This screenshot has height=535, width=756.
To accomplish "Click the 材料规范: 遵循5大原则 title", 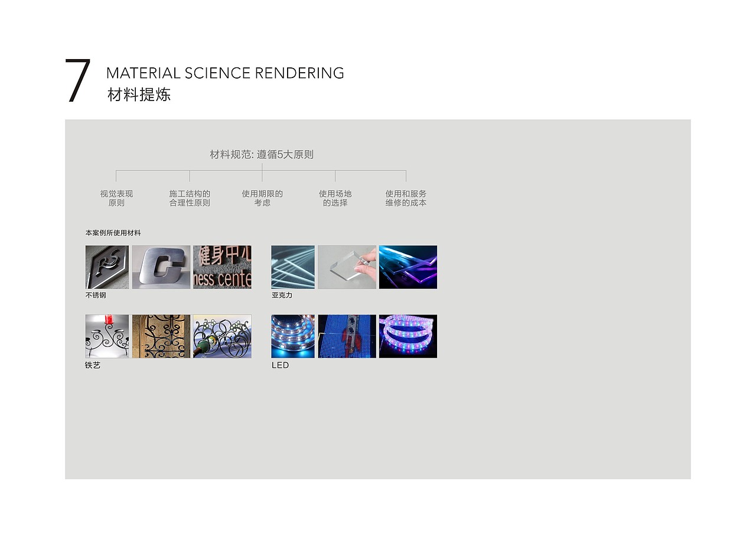I will point(262,155).
